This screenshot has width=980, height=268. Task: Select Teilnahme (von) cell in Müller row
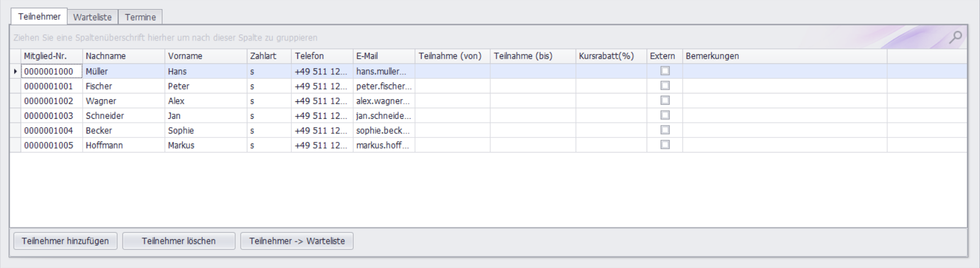(453, 72)
